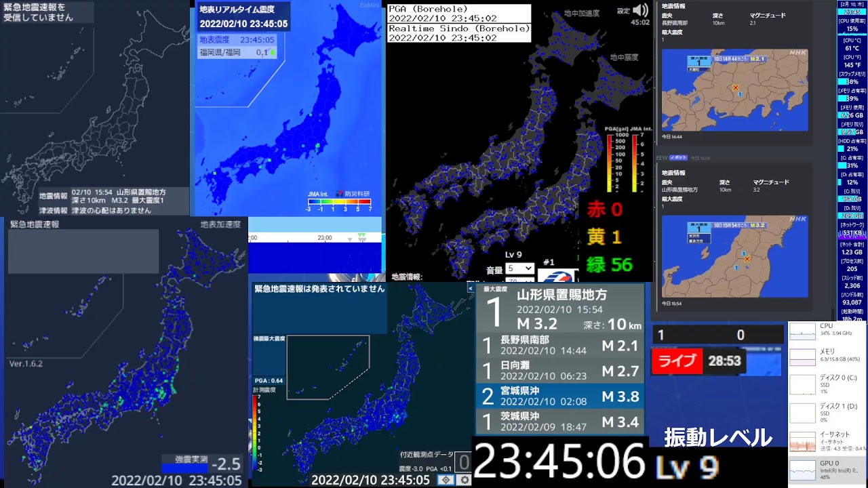This screenshot has height=488, width=868.
Task: Click the 23:00 timeline bar
Action: (x=315, y=238)
